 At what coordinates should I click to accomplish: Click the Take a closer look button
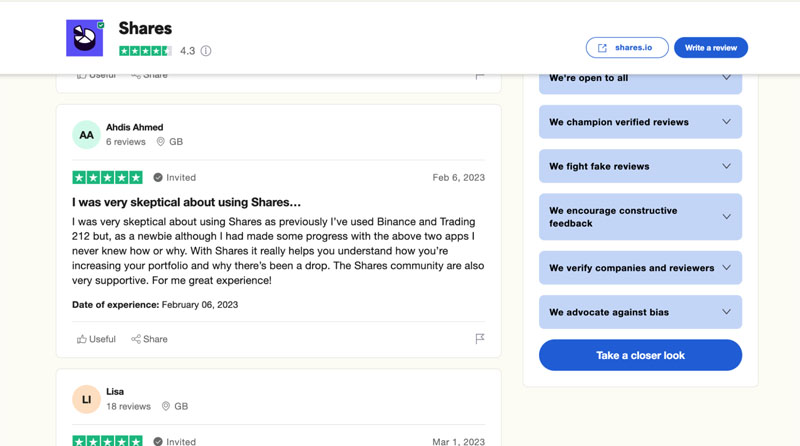click(640, 355)
